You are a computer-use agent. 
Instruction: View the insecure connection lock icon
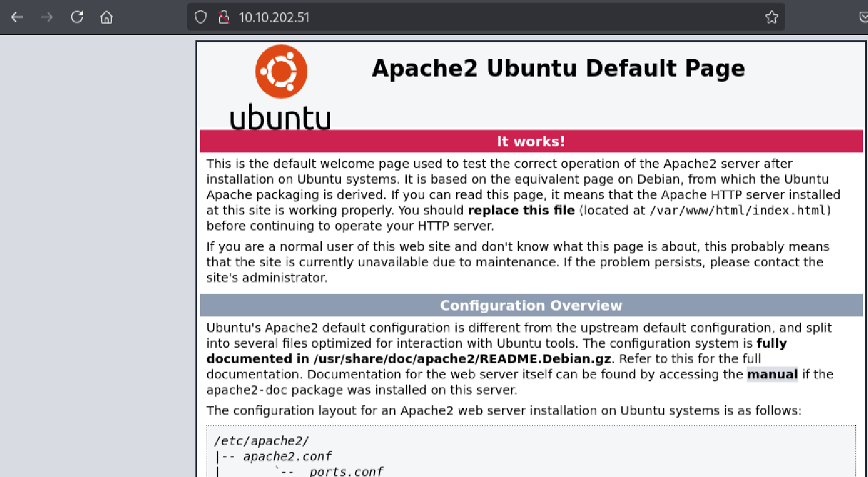tap(223, 17)
